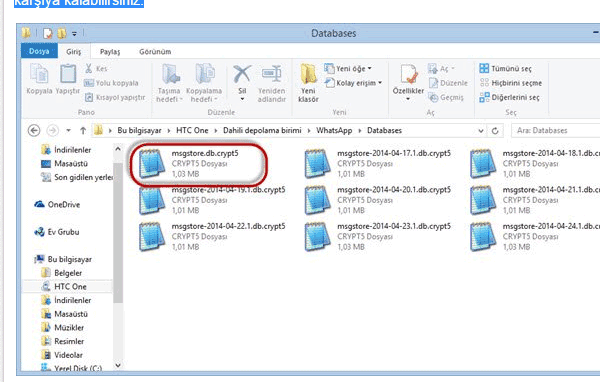Open the Taşıma hedefi (move to) menu

click(x=169, y=83)
